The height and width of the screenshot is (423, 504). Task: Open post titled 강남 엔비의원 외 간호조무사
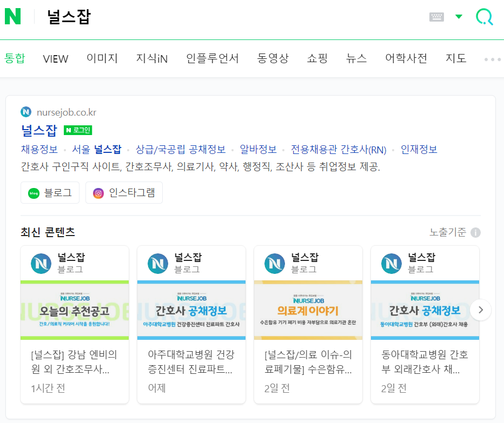[x=74, y=362]
